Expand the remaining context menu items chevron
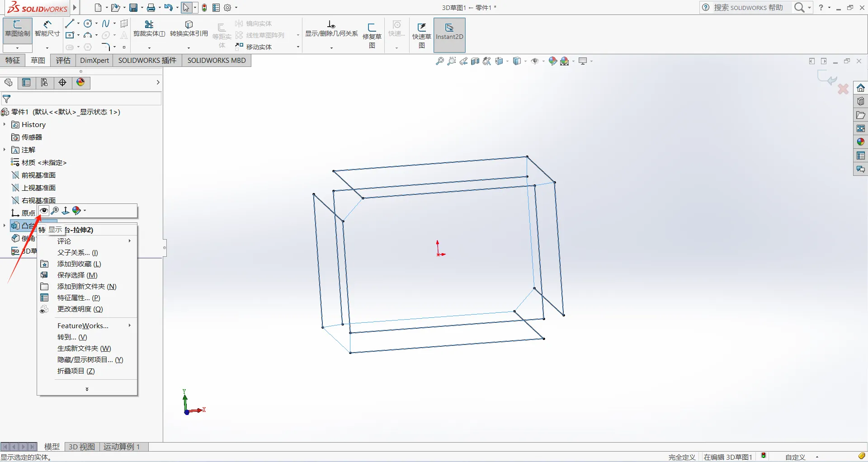 pos(87,389)
